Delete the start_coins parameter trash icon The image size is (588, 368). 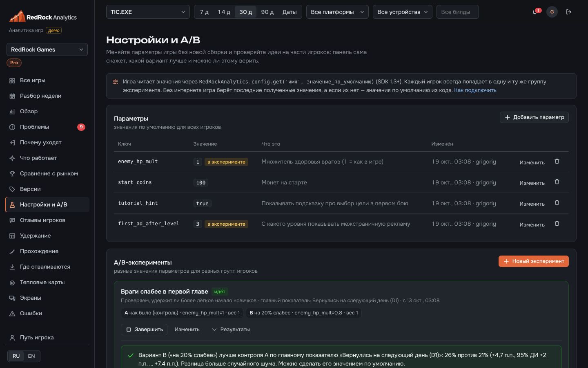click(x=557, y=182)
